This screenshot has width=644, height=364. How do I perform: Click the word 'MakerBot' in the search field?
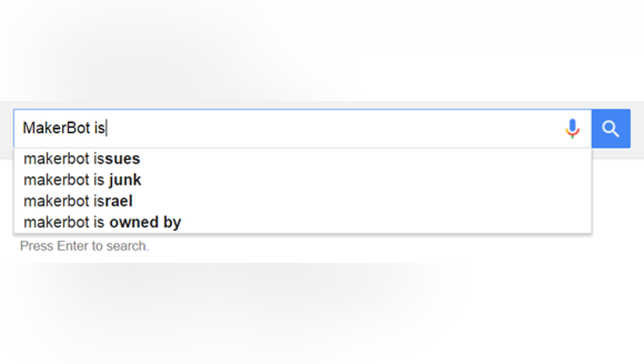tap(56, 128)
